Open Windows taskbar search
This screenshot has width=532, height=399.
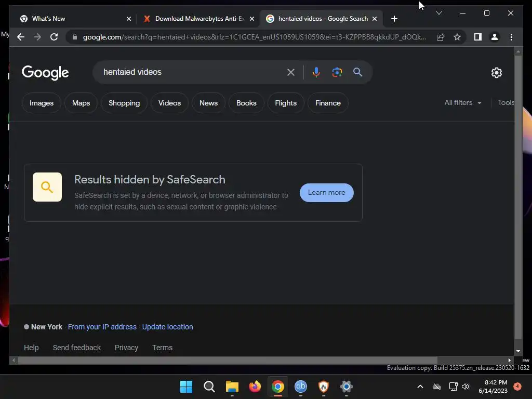(209, 387)
